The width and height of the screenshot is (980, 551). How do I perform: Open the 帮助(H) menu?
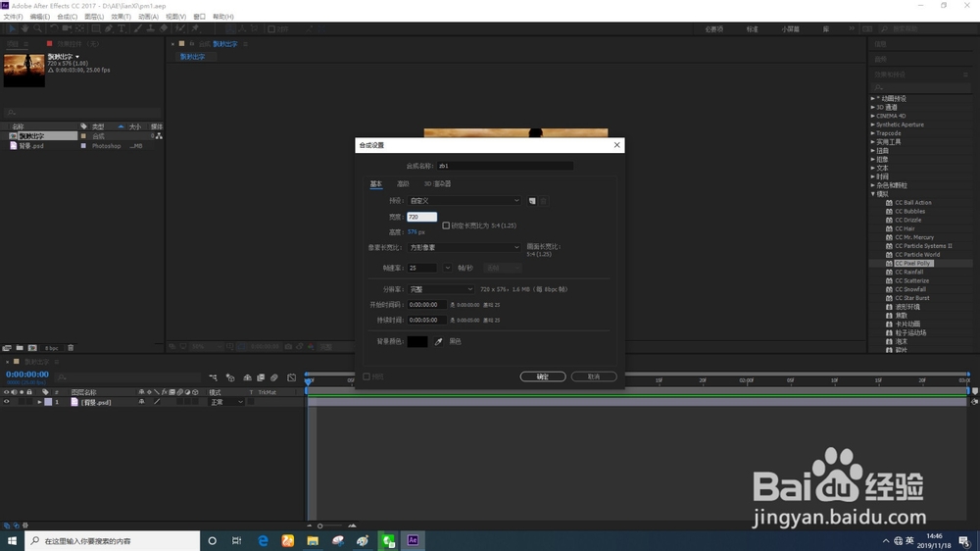(223, 17)
